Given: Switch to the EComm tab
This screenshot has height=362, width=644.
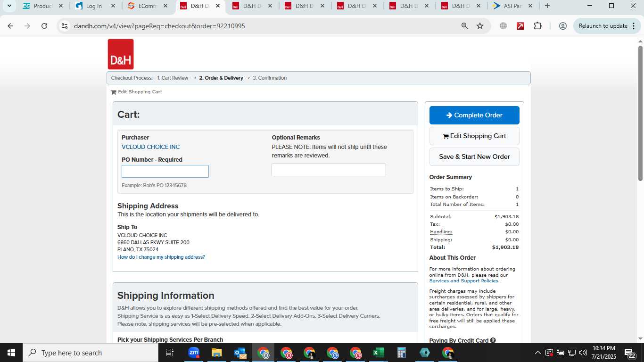Looking at the screenshot, I should 148,6.
